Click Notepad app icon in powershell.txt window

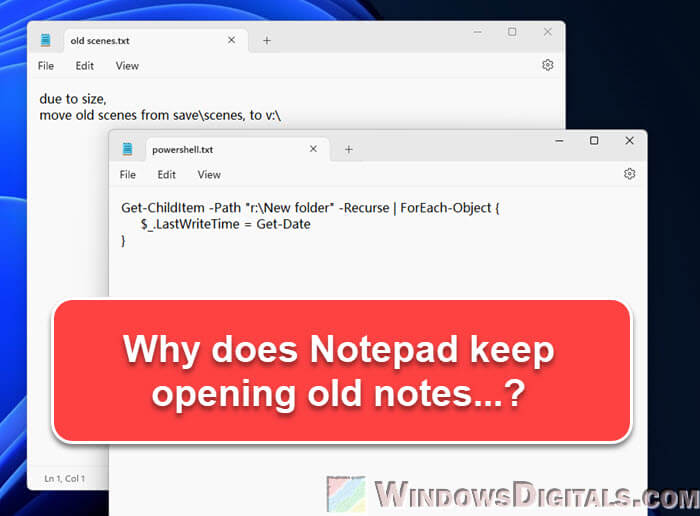127,149
